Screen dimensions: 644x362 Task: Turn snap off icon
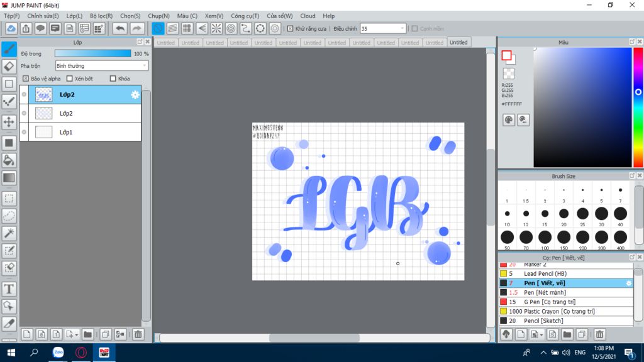(158, 28)
